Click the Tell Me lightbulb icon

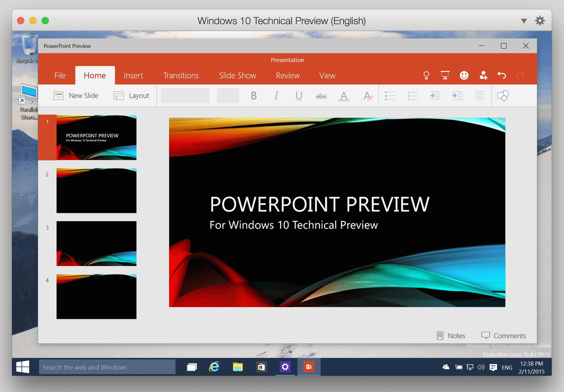pyautogui.click(x=426, y=75)
